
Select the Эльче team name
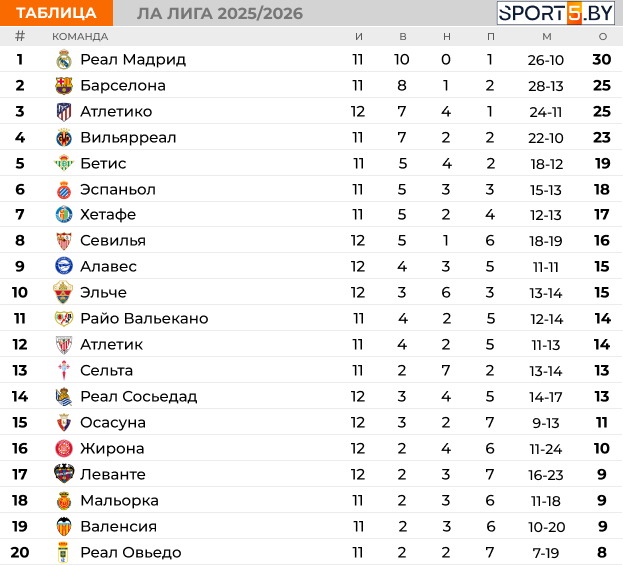click(103, 293)
